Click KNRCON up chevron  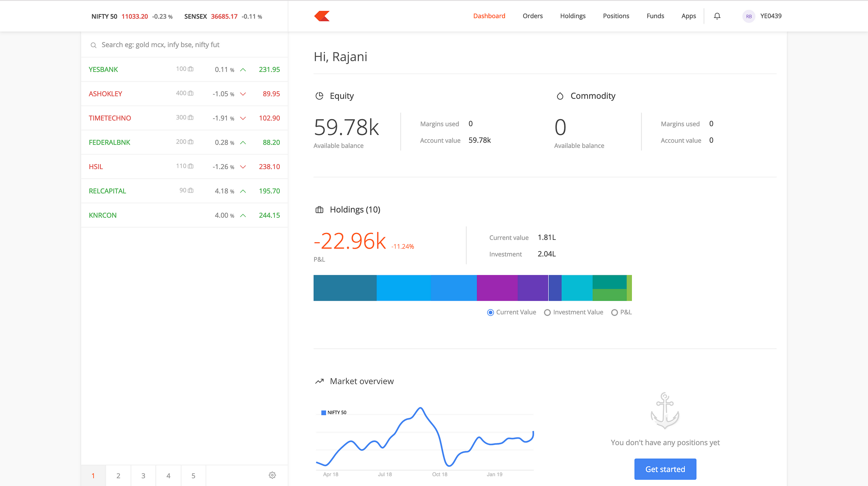click(x=243, y=215)
